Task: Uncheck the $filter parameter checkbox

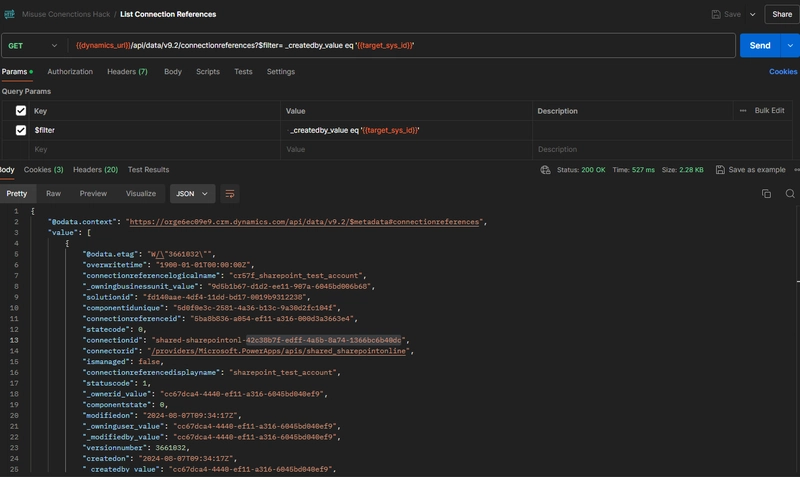Action: pos(21,130)
